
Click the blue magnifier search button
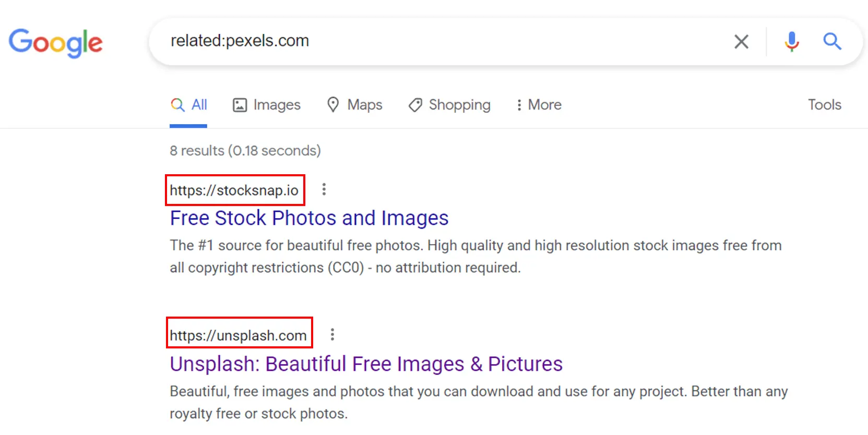(x=832, y=41)
